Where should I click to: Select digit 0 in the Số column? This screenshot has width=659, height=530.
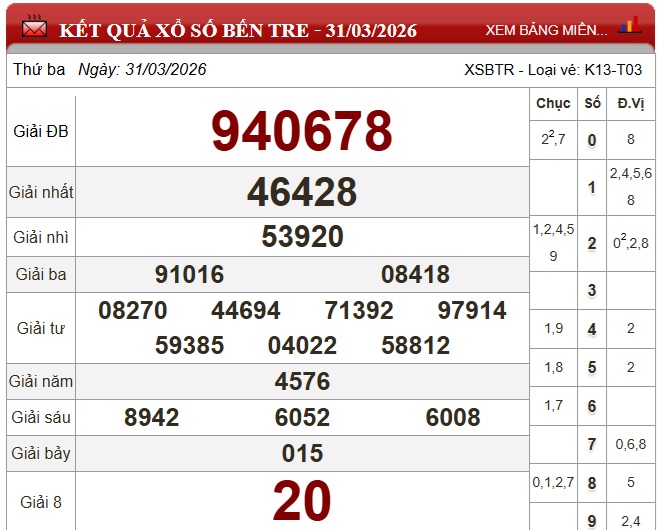pyautogui.click(x=592, y=140)
